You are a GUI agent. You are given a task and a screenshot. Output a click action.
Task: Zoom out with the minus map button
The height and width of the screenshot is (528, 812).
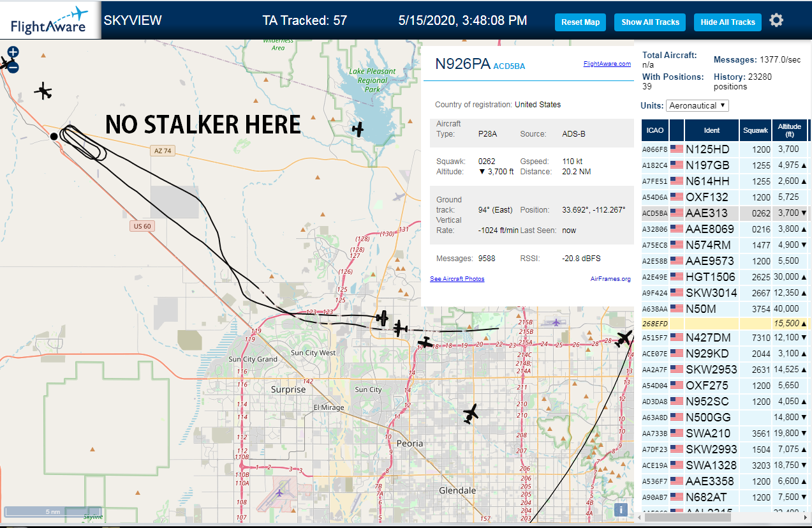pos(13,66)
